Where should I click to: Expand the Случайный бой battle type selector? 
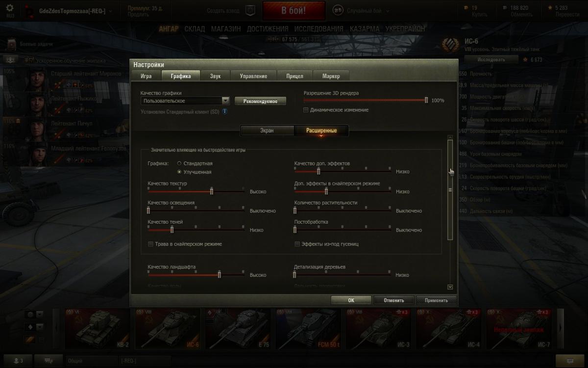[362, 10]
